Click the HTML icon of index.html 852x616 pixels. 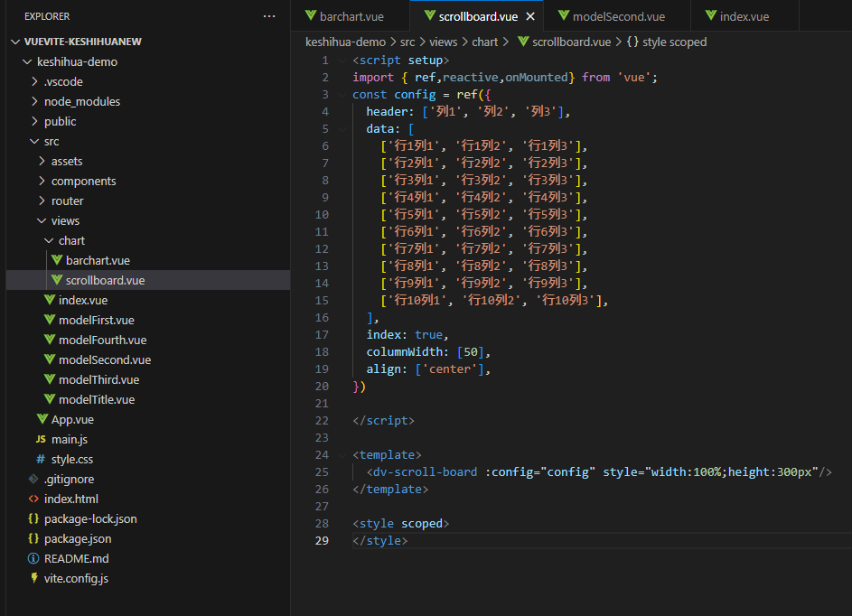[x=33, y=499]
